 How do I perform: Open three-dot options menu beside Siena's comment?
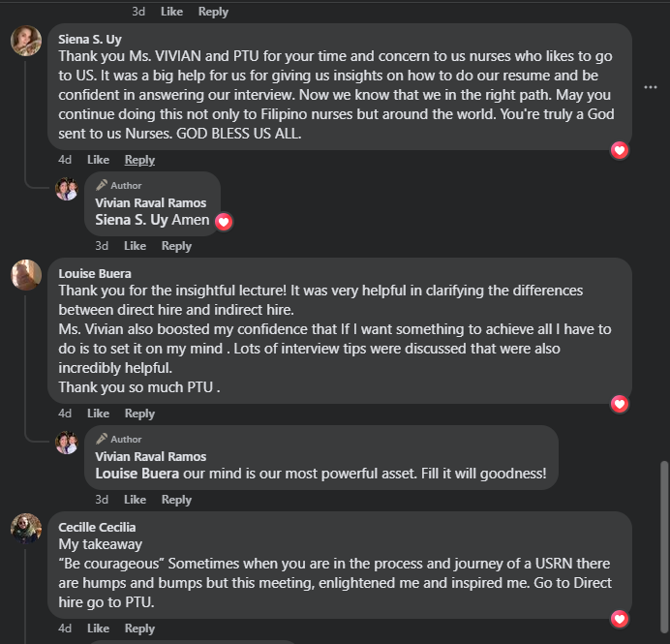tap(651, 87)
